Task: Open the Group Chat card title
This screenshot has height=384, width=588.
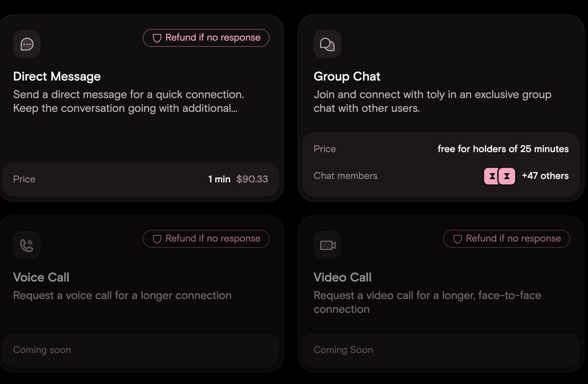Action: (x=347, y=76)
